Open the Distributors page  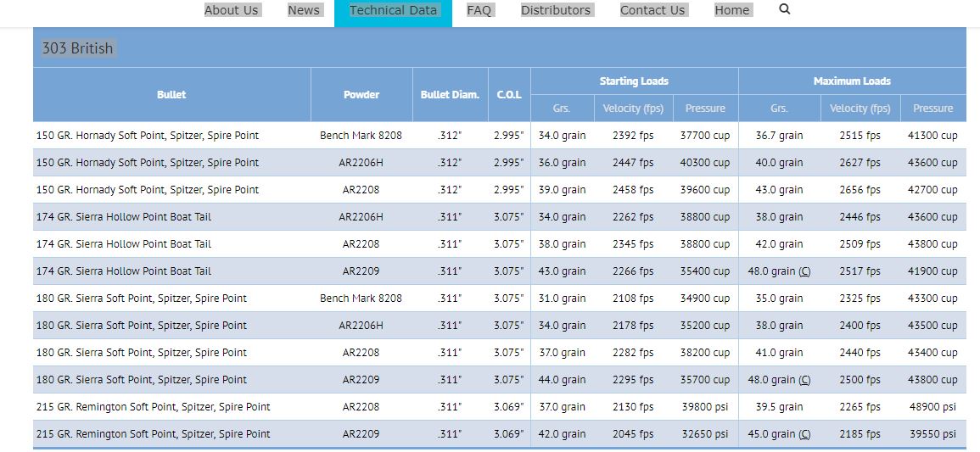pos(556,10)
